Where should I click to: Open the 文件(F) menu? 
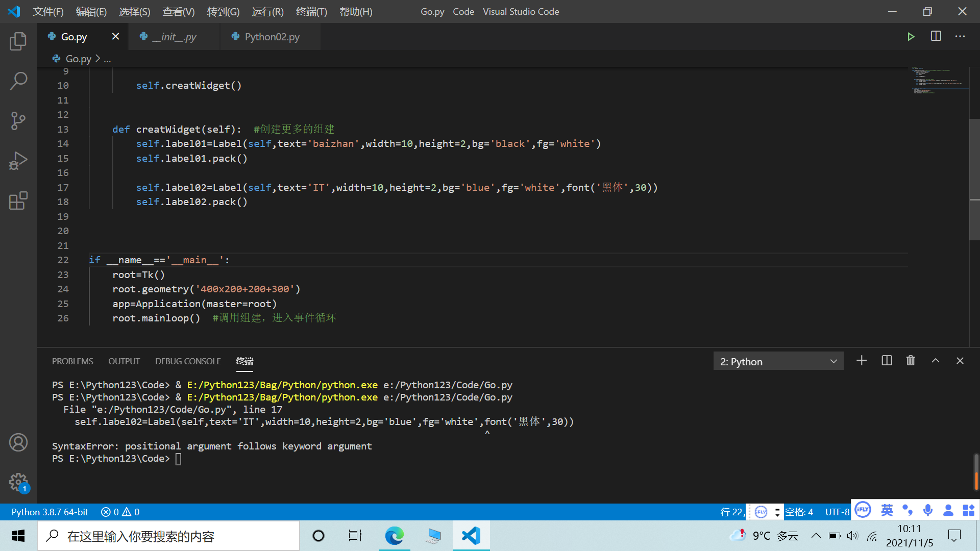click(48, 11)
